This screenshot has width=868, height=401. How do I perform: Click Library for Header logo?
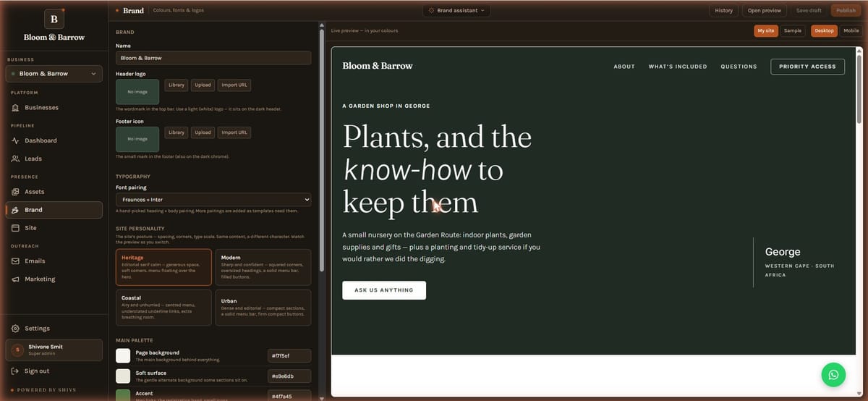[176, 85]
